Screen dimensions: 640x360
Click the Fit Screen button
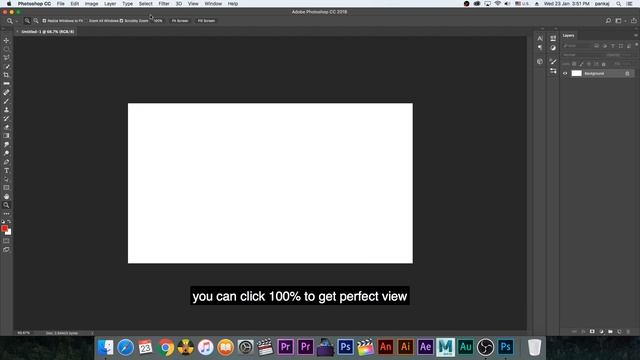[x=180, y=20]
